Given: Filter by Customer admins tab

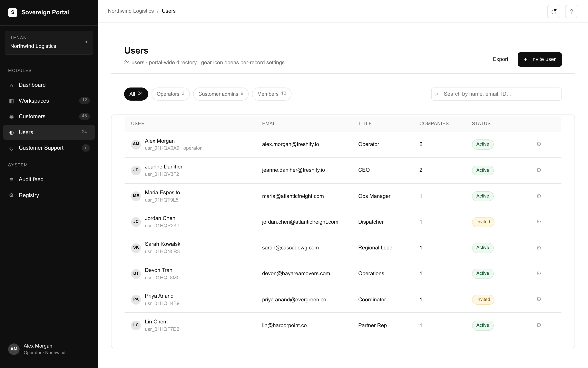Looking at the screenshot, I should coord(221,94).
